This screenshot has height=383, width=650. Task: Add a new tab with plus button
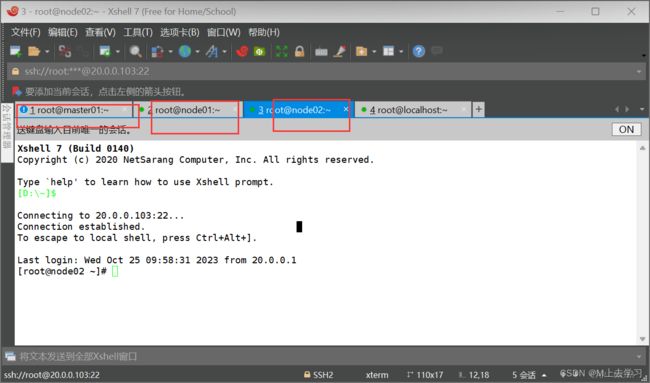(x=478, y=109)
